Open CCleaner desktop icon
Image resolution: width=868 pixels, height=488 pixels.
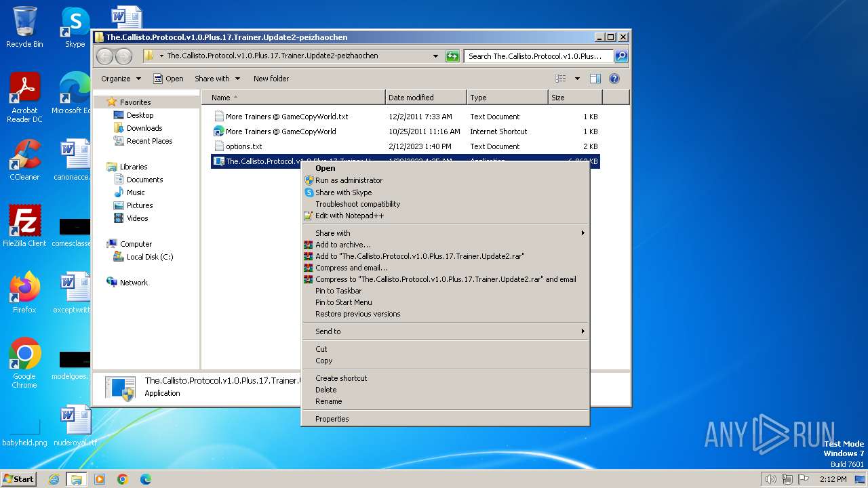click(x=24, y=160)
